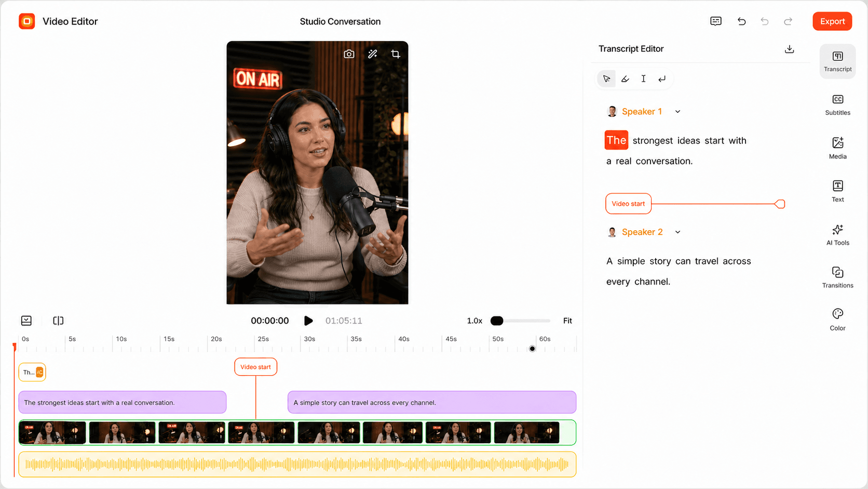
Task: Click the Speaker 1 name label
Action: click(x=642, y=112)
